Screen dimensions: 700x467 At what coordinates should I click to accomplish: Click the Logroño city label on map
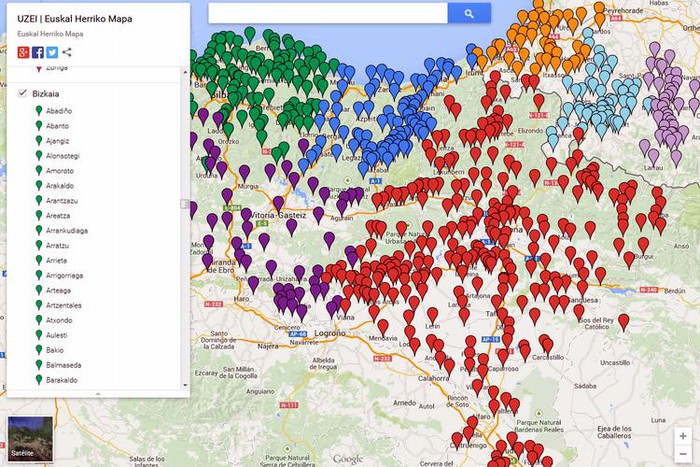[x=330, y=333]
